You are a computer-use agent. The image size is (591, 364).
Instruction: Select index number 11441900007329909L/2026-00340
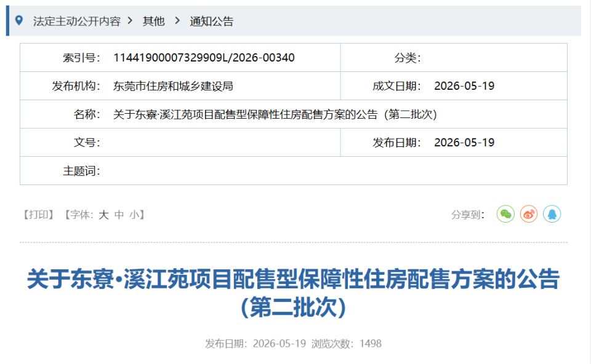pyautogui.click(x=204, y=58)
